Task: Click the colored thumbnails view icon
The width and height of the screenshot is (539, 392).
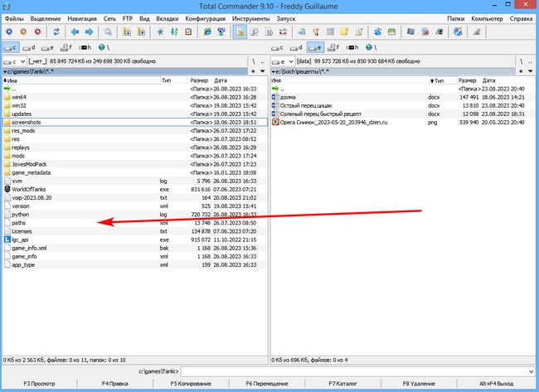Action: click(283, 32)
